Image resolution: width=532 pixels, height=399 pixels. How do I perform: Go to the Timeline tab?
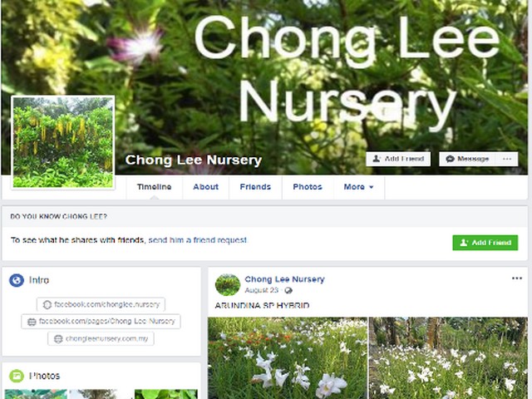154,187
